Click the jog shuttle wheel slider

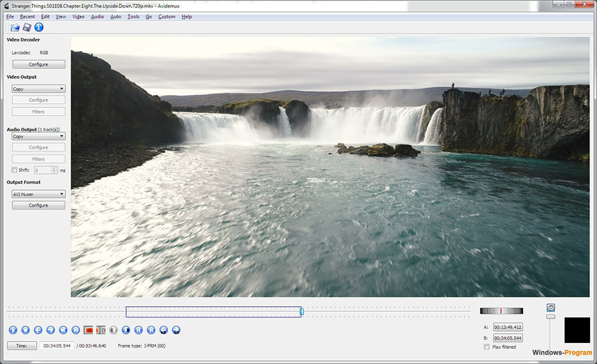pos(501,311)
